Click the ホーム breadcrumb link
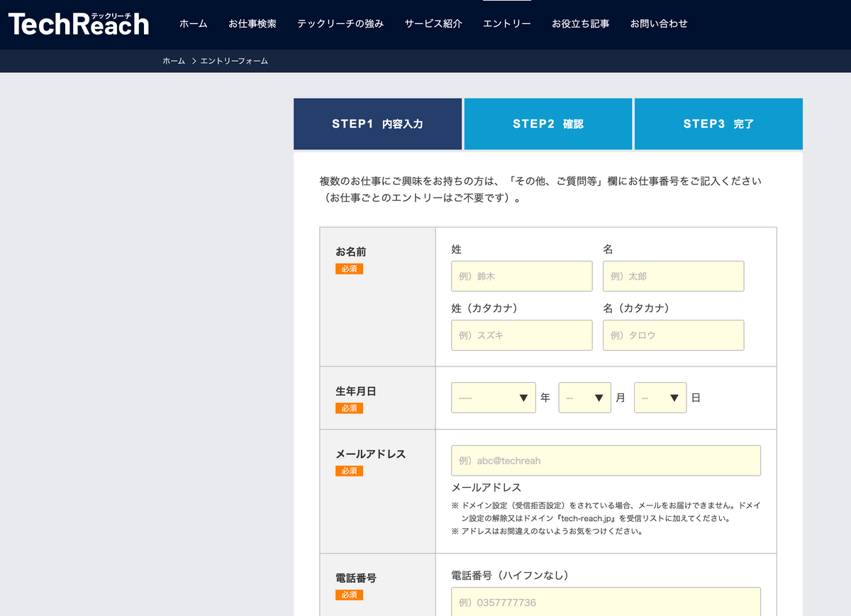851x616 pixels. (174, 61)
